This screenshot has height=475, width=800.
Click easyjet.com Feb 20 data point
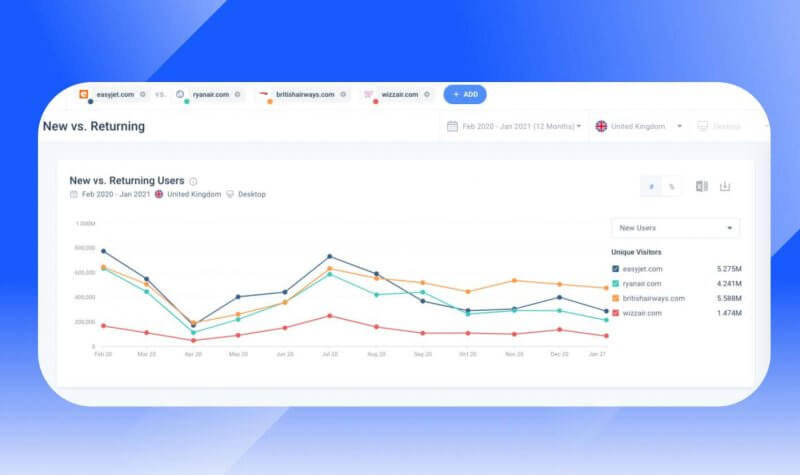tap(104, 251)
